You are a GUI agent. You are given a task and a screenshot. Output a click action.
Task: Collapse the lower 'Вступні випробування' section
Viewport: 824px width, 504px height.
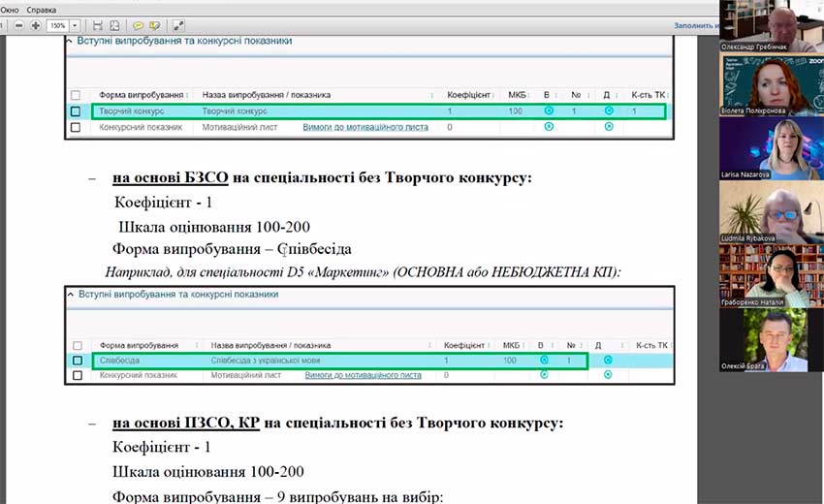tap(69, 294)
